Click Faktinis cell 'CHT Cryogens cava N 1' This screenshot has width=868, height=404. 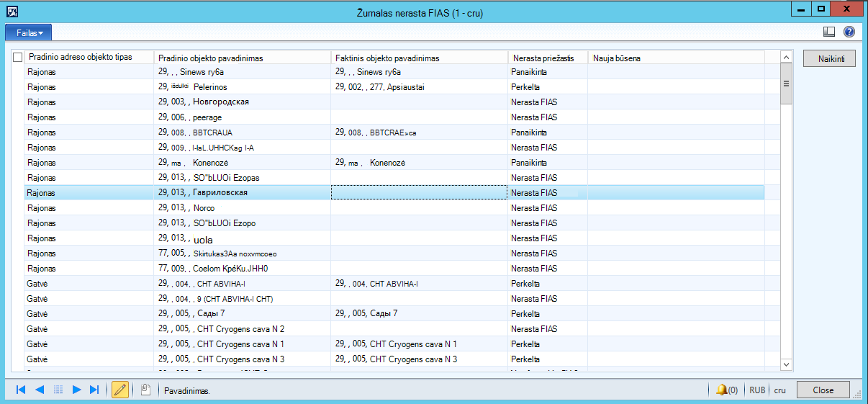point(420,344)
